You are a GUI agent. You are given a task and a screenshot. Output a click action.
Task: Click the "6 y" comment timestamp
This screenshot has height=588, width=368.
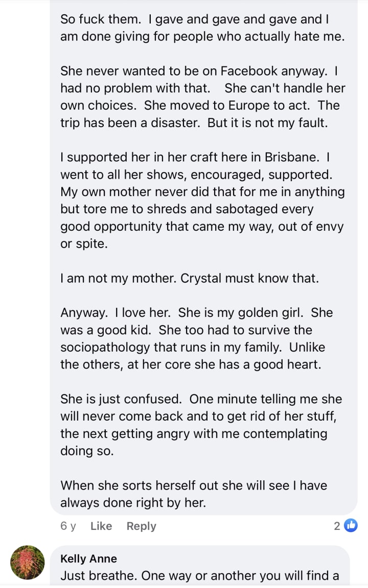tap(68, 526)
